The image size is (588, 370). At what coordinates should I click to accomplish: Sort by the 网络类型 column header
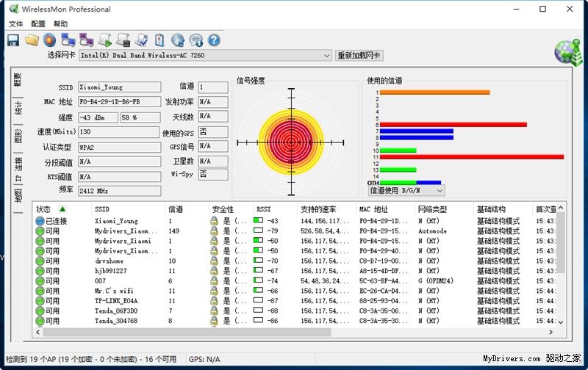click(x=445, y=209)
